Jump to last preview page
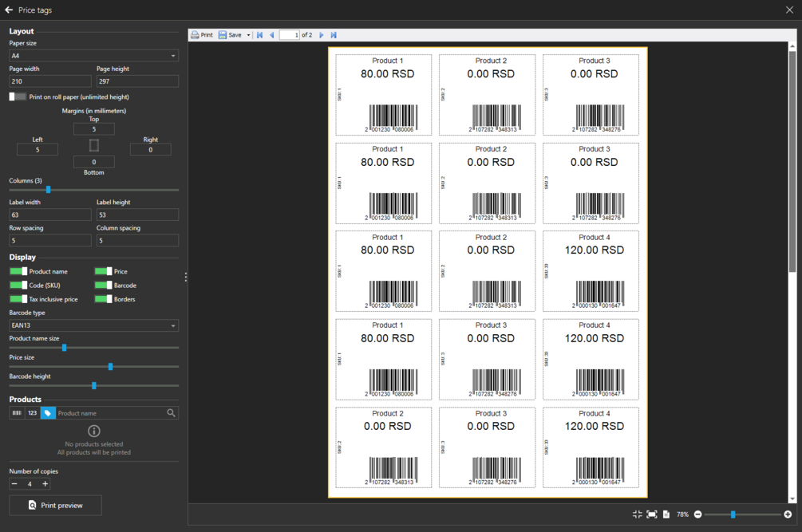This screenshot has height=532, width=802. pos(334,35)
